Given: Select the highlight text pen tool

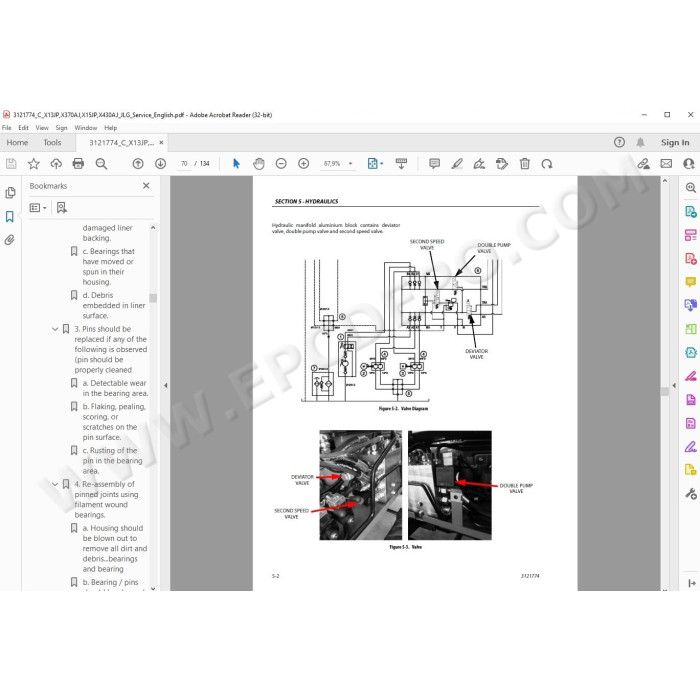Looking at the screenshot, I should pos(457,164).
